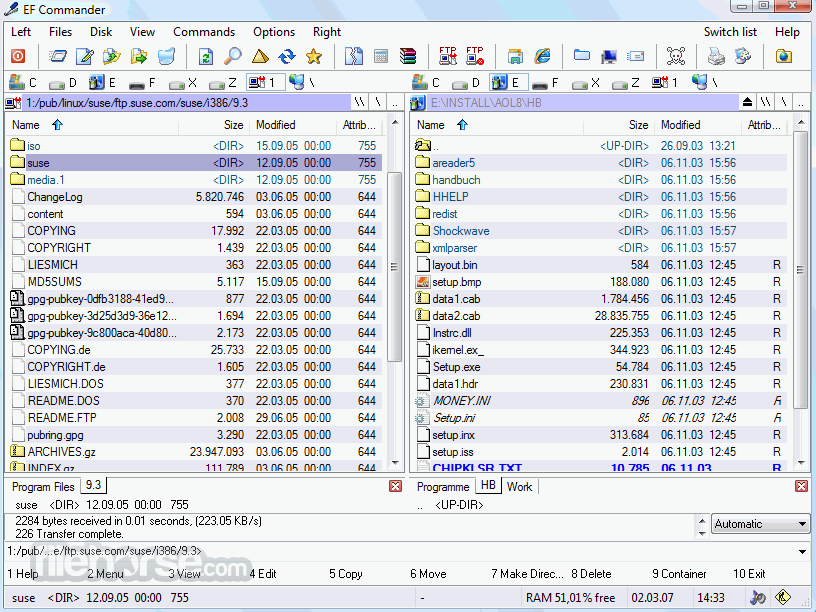Select drive C in left panel
This screenshot has height=612, width=816.
point(23,83)
